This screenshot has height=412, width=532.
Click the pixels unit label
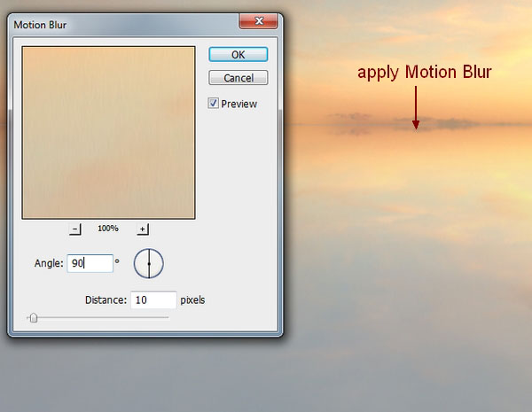(192, 299)
